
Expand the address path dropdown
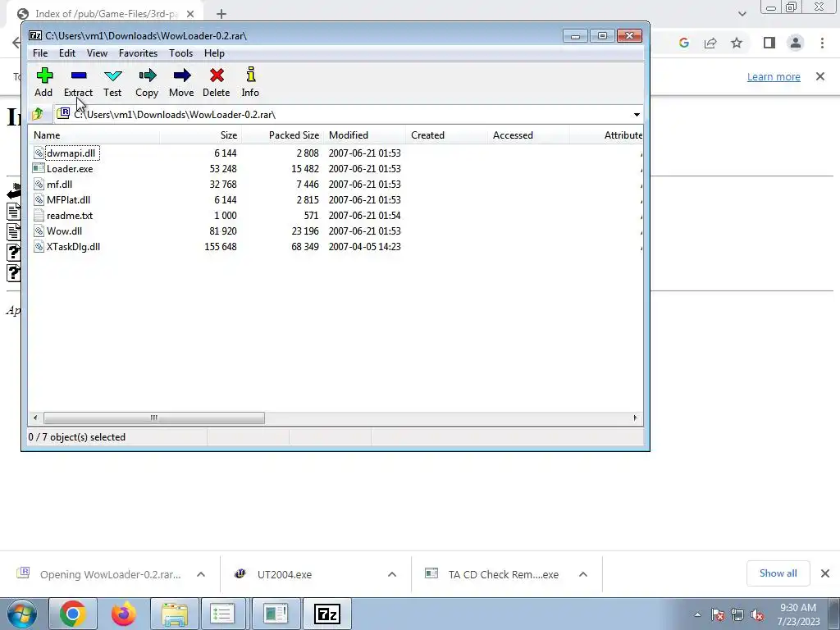point(637,115)
